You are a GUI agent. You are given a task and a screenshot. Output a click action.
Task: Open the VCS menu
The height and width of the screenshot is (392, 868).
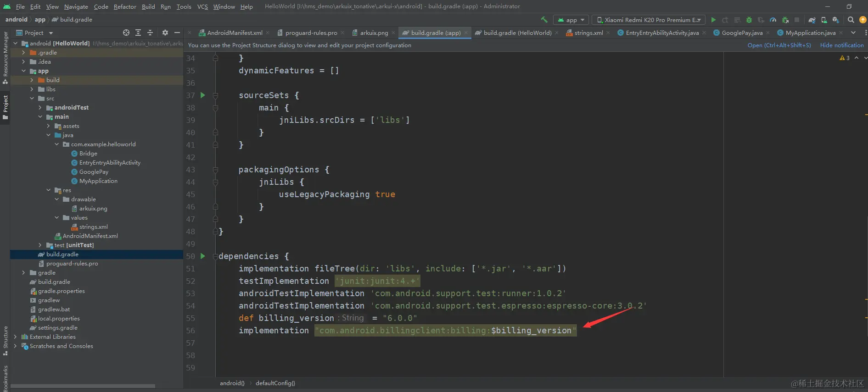click(202, 6)
